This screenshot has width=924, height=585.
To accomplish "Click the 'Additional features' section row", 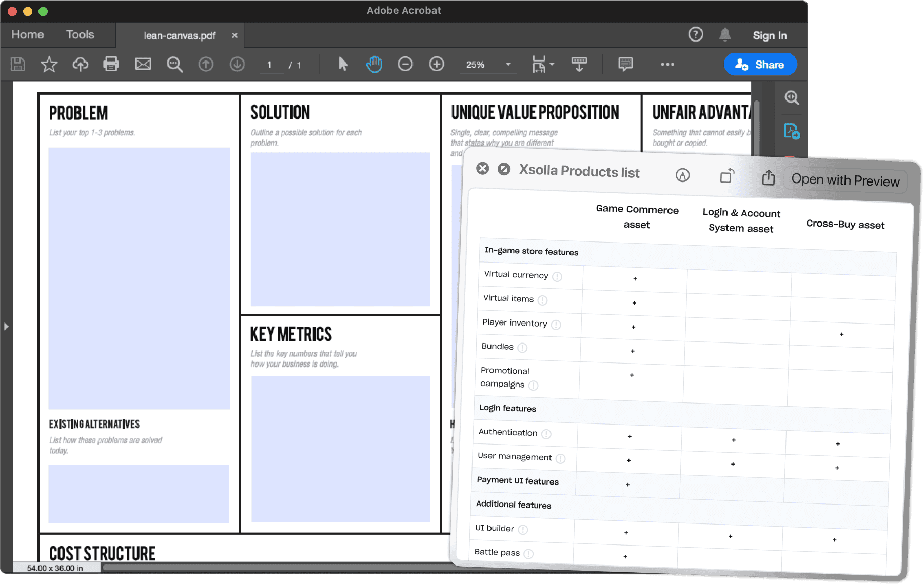I will (679, 511).
